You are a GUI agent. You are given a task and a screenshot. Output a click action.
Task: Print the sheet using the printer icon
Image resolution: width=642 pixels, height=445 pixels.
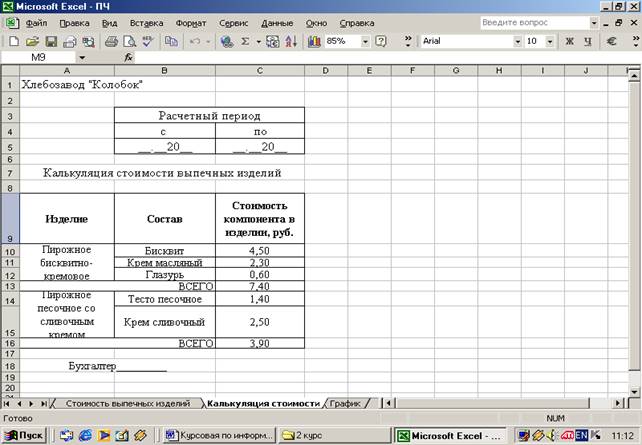pos(112,42)
